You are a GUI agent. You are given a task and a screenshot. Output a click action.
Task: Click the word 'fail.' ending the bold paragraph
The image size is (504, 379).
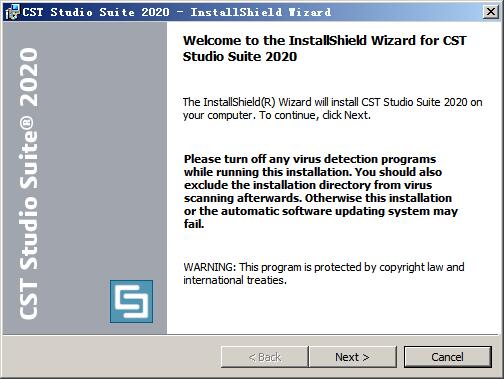[x=194, y=224]
